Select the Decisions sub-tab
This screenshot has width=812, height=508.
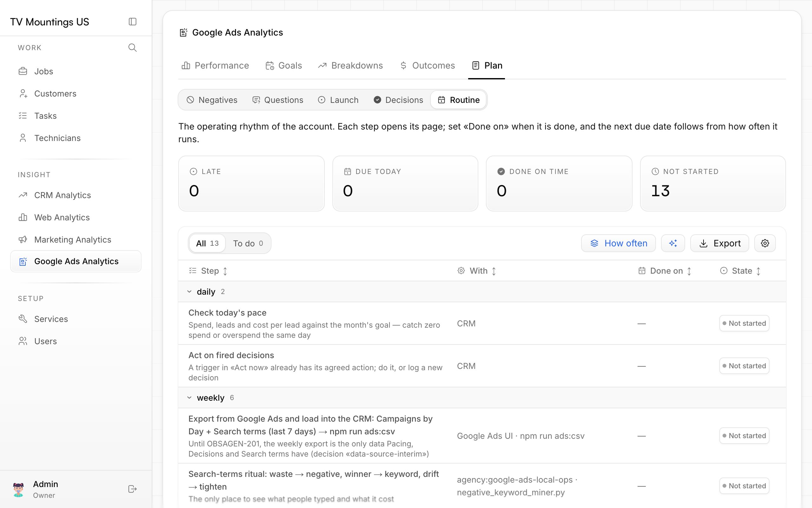pyautogui.click(x=398, y=100)
